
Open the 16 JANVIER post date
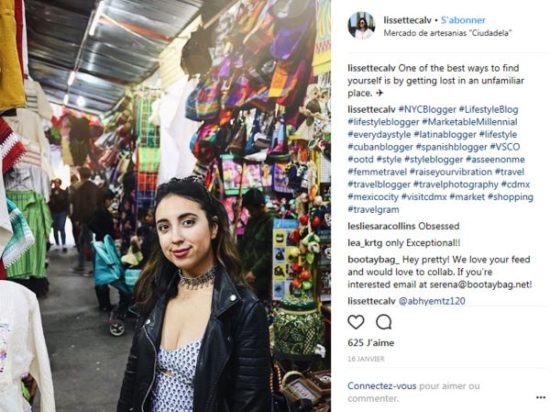366,359
